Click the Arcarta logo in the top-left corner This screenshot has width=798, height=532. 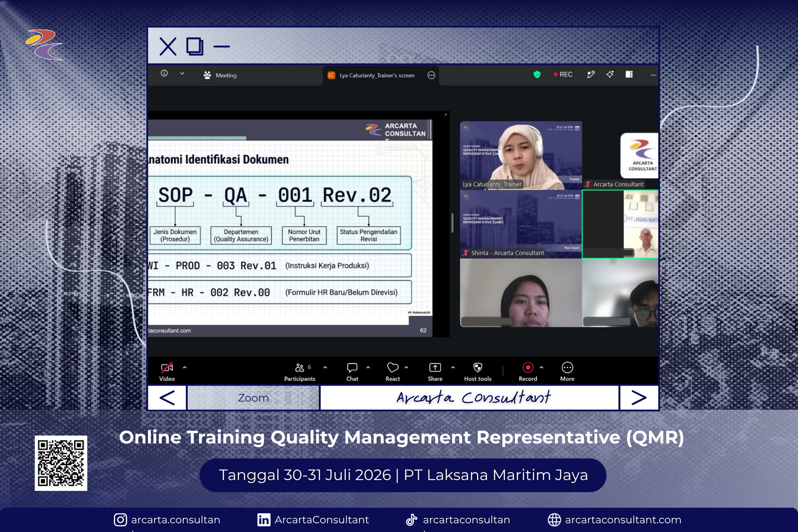(44, 45)
